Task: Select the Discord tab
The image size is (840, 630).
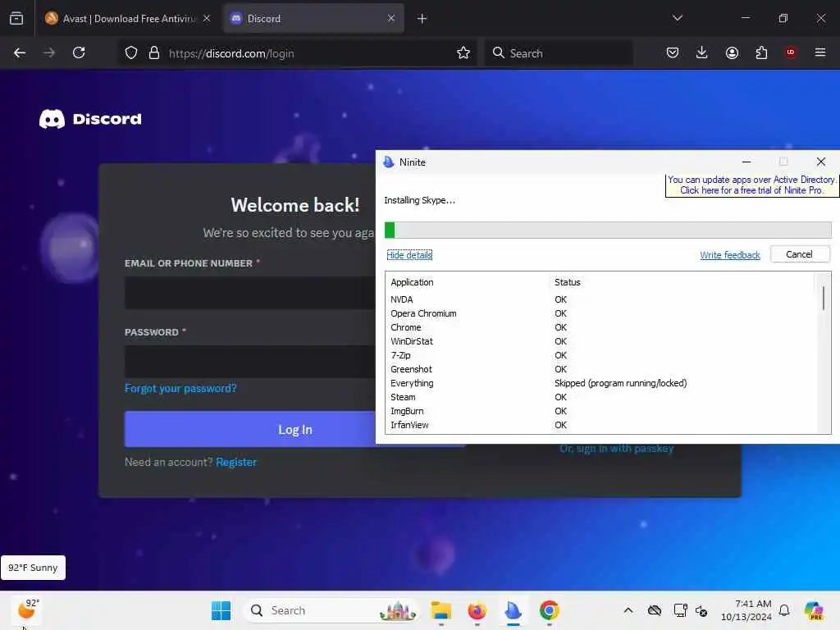Action: 313,19
